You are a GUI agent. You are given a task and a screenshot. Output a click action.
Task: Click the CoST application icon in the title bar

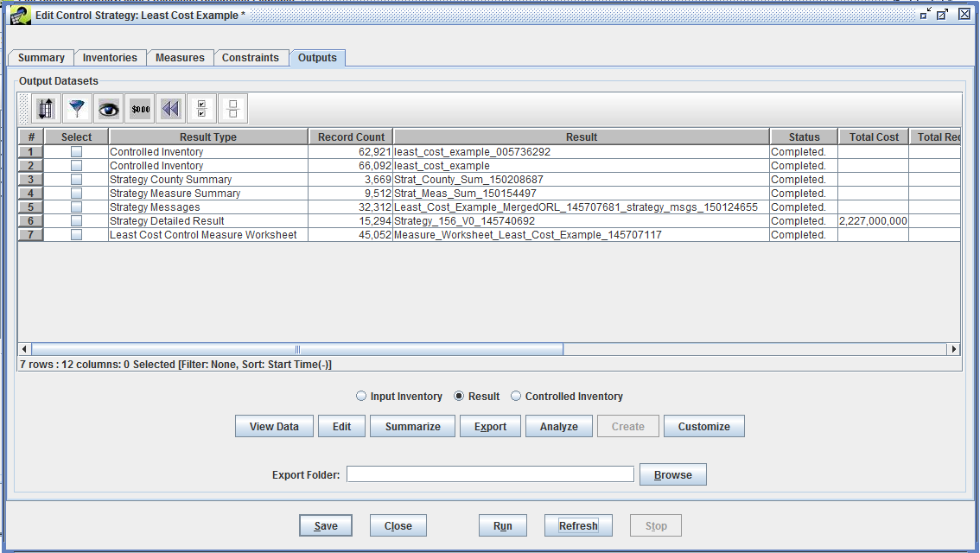(20, 15)
